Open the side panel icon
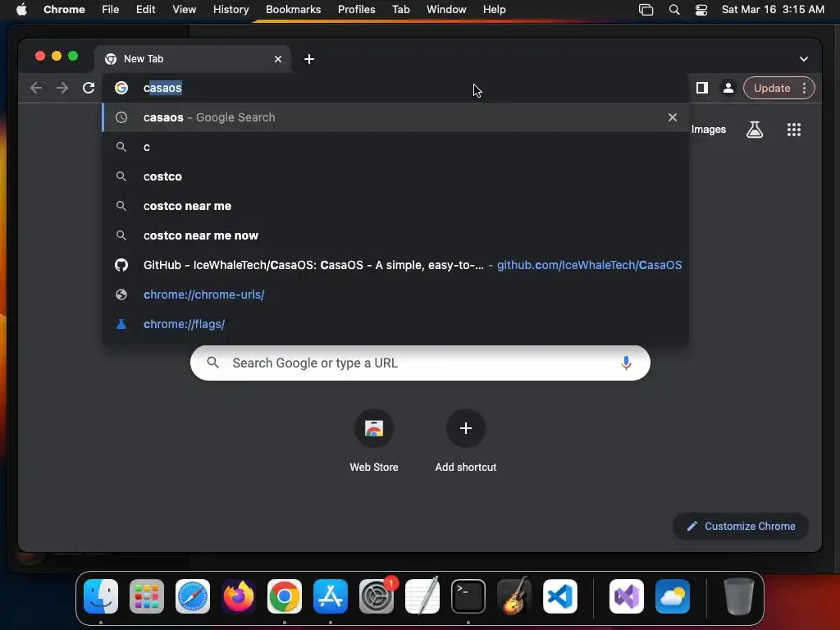Viewport: 840px width, 630px height. point(702,88)
